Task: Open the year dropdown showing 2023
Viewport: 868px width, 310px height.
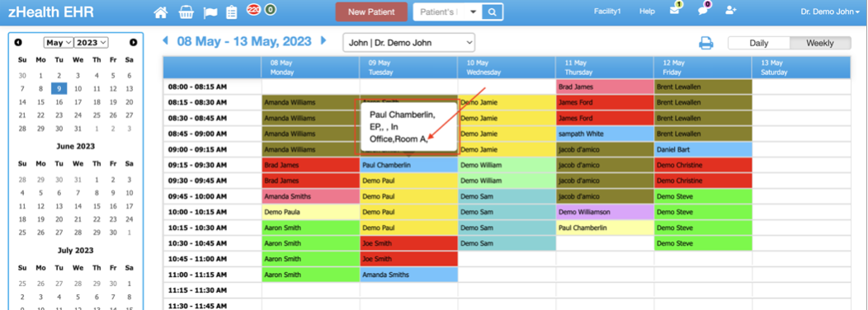Action: pos(92,43)
